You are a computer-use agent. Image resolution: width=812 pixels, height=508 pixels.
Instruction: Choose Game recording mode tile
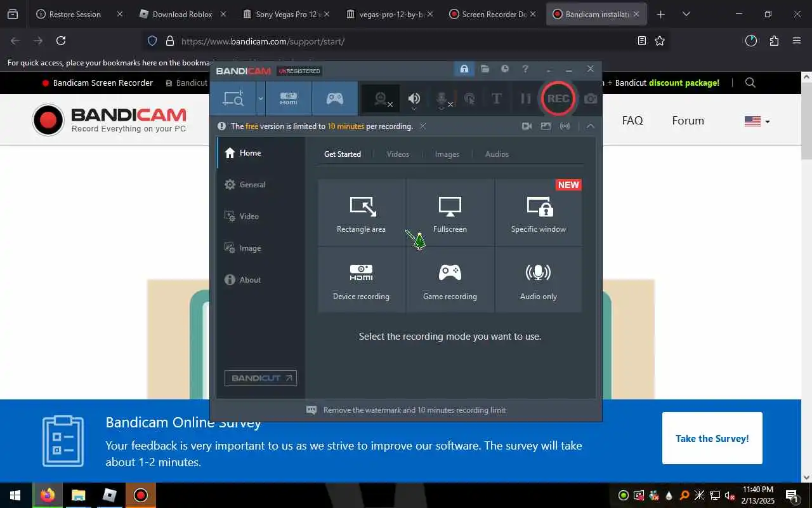[x=450, y=280]
